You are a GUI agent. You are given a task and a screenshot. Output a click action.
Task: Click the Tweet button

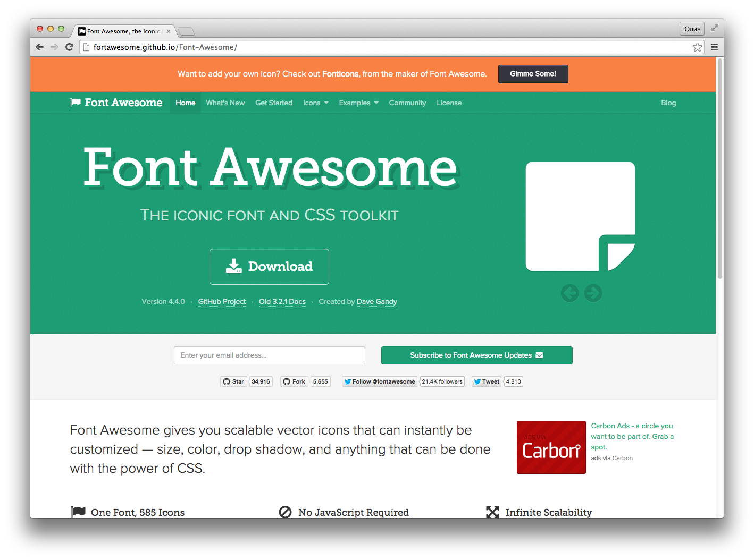click(487, 381)
